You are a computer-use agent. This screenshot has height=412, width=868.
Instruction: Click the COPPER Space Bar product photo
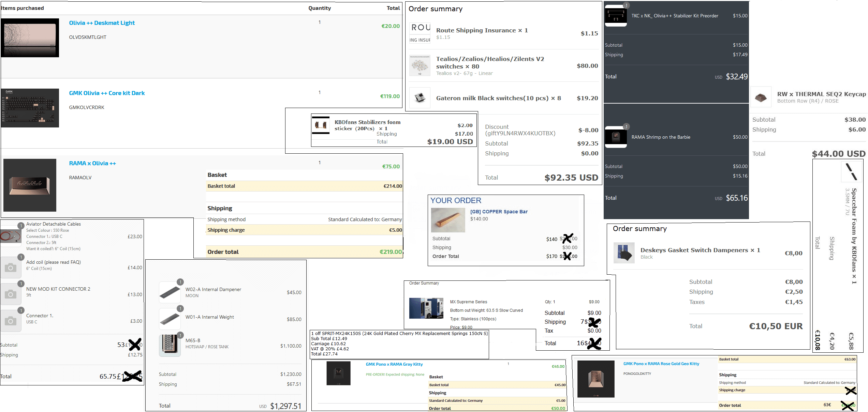pyautogui.click(x=448, y=220)
